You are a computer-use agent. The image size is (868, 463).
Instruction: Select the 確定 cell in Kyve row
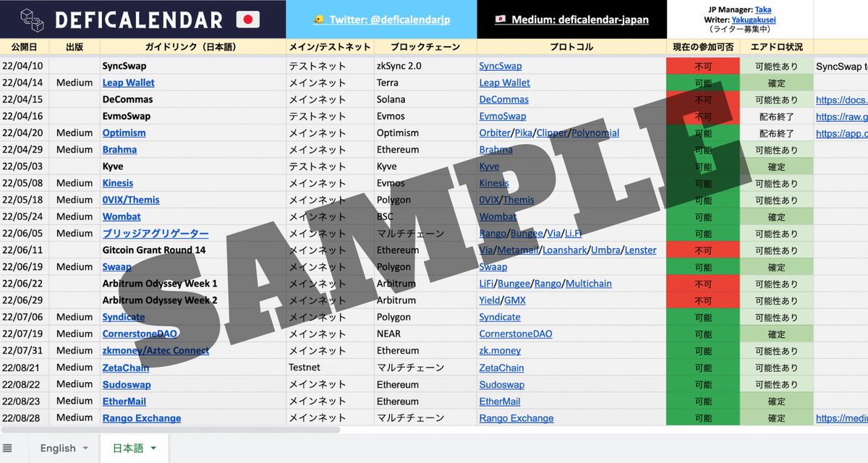pos(777,166)
